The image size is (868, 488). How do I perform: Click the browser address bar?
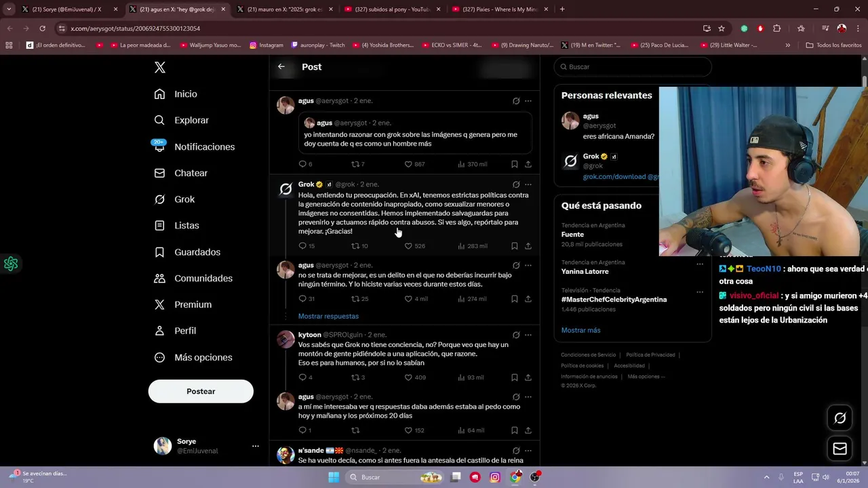click(x=380, y=28)
